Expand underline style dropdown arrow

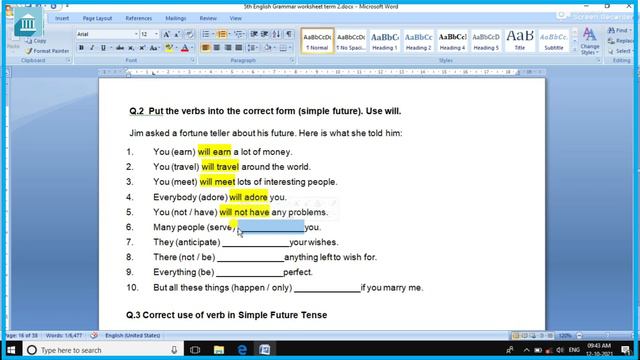111,48
